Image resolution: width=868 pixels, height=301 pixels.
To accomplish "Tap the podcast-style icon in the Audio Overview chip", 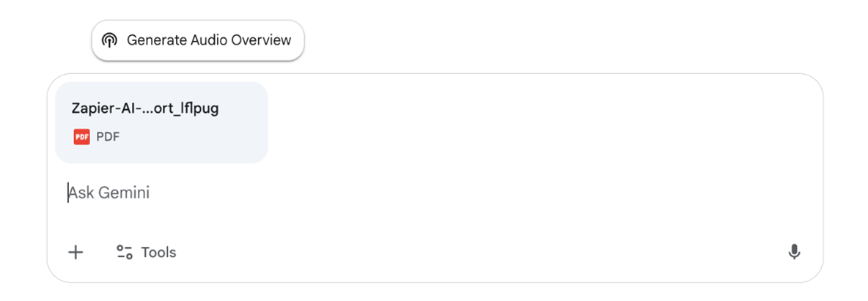I will tap(109, 40).
